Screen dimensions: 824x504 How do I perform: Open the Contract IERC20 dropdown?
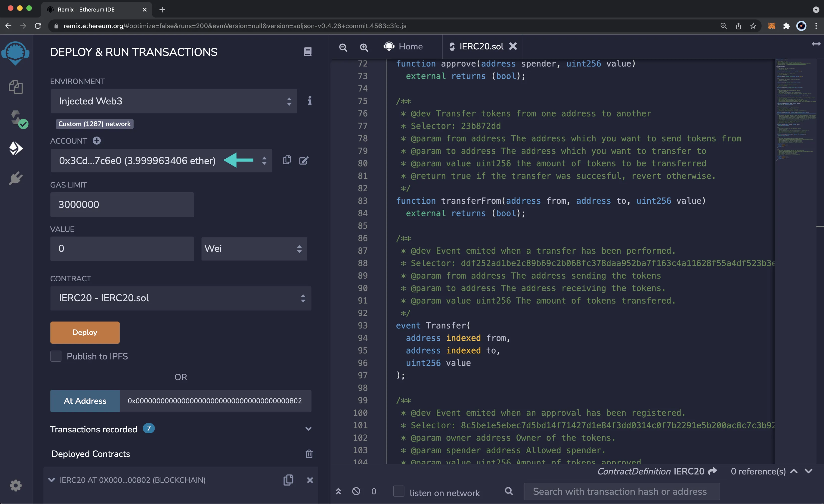pyautogui.click(x=181, y=298)
